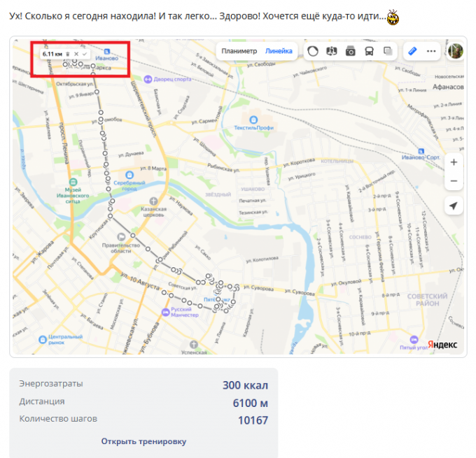Viewport: 476px width, 458px height.
Task: Open the walking routes map icon
Action: pyautogui.click(x=332, y=51)
